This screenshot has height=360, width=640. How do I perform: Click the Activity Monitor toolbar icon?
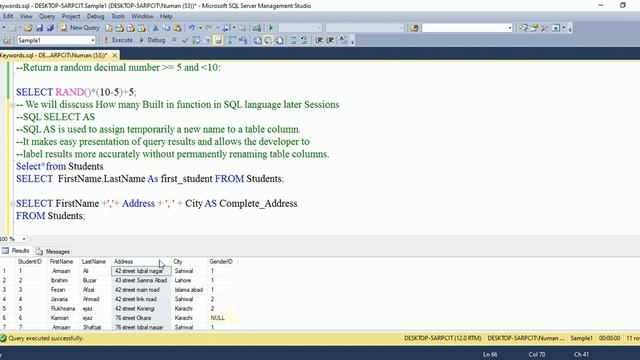(257, 28)
